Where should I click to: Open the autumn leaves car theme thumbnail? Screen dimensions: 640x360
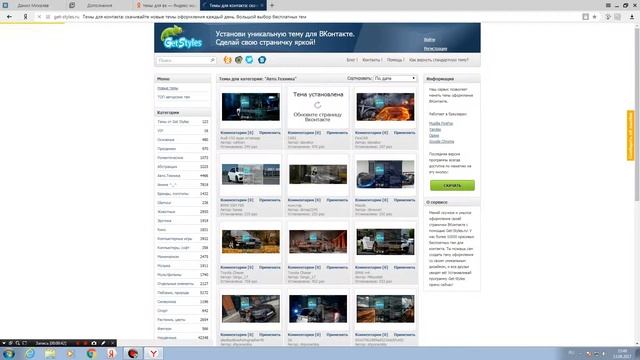click(x=251, y=242)
